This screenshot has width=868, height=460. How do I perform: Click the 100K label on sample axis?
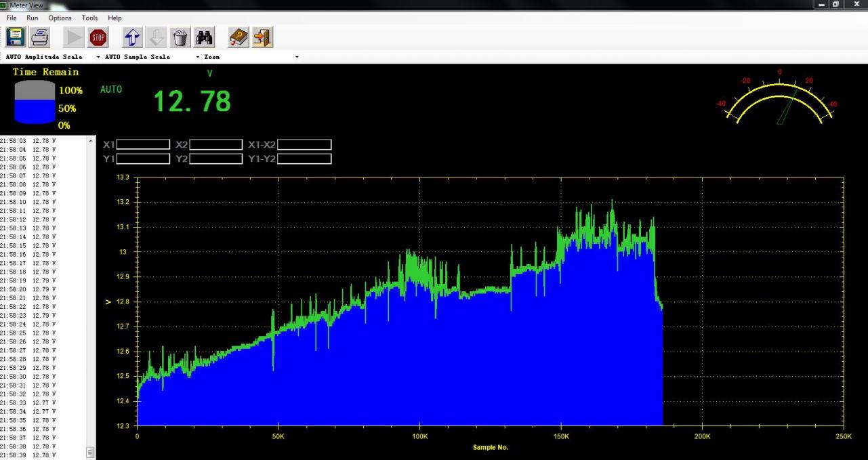(420, 437)
